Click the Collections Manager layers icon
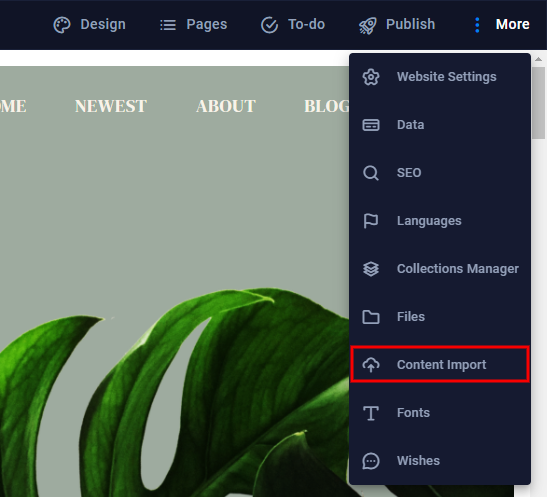Screen dimensions: 550x497 pyautogui.click(x=371, y=269)
